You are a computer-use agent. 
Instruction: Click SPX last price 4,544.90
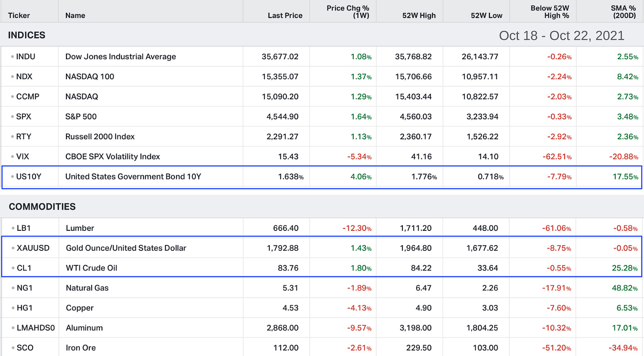282,116
